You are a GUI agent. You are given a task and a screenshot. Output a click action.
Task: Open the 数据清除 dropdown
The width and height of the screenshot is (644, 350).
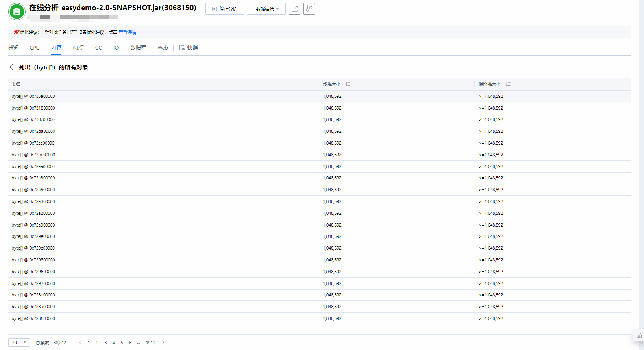point(266,9)
